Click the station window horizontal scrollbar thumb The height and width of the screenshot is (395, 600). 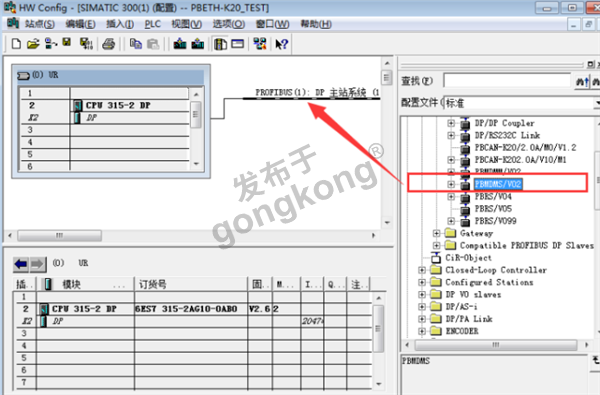[x=59, y=235]
